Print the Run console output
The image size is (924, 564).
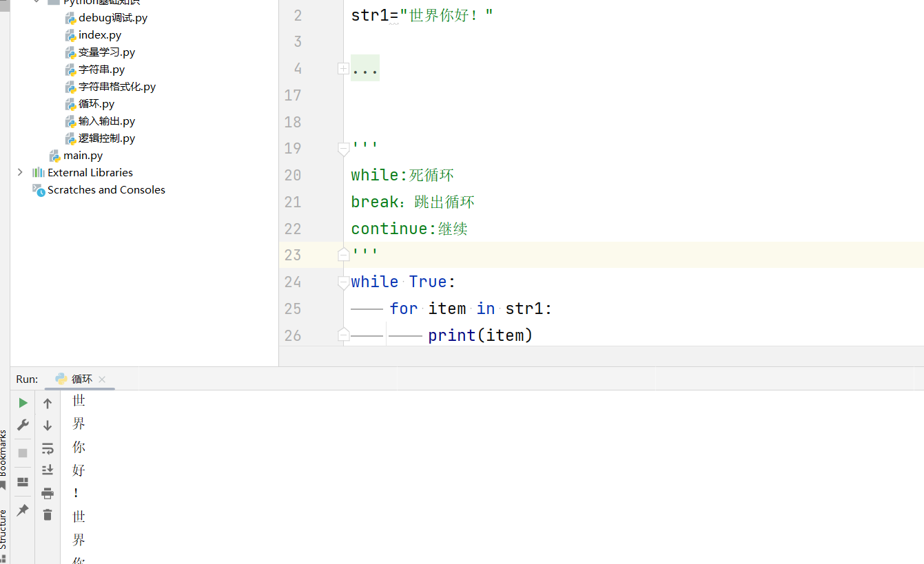(48, 493)
